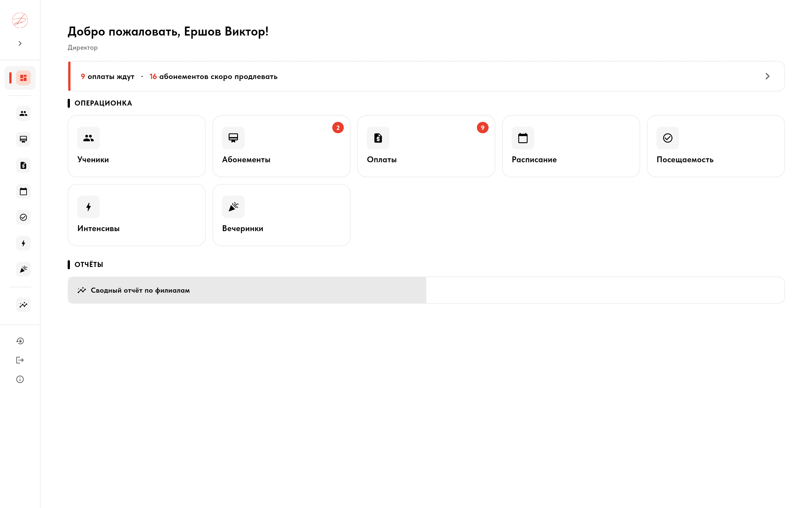Open the Интенсивы card
The image size is (812, 508).
pyautogui.click(x=136, y=215)
